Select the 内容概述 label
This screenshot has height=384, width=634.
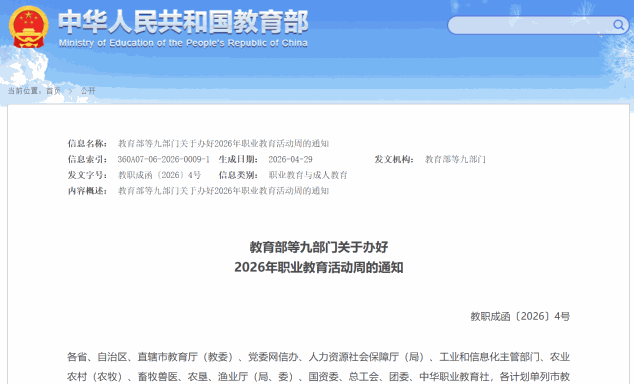pos(87,191)
